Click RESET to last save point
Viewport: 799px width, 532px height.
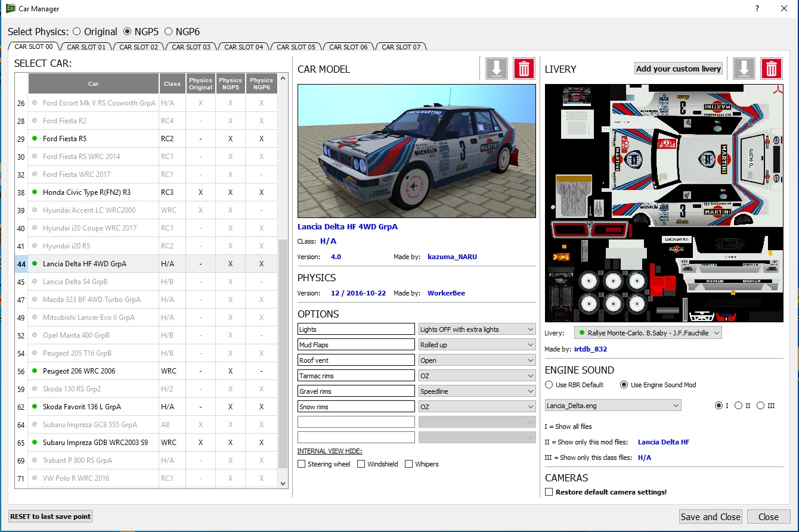coord(51,517)
